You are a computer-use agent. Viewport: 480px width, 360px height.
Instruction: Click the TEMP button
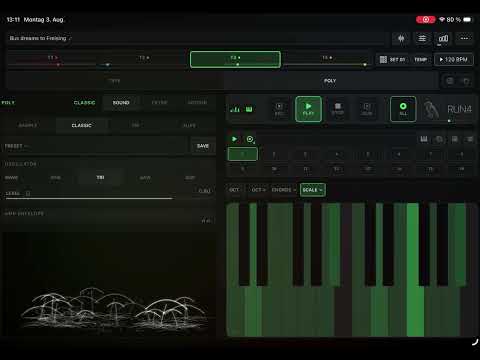pos(420,59)
